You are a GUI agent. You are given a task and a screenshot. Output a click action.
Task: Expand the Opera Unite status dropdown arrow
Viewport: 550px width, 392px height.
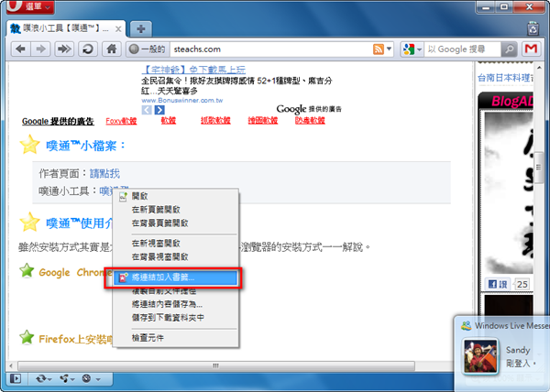click(x=72, y=379)
